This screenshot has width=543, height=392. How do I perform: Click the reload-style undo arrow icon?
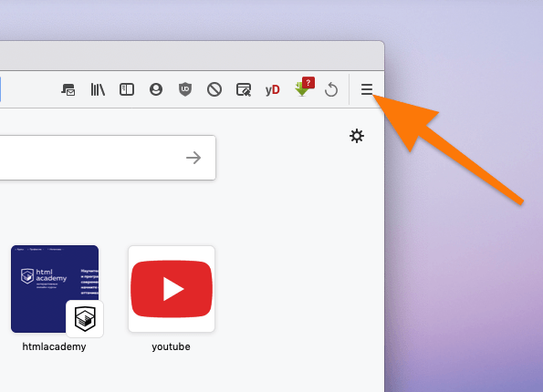pos(331,89)
